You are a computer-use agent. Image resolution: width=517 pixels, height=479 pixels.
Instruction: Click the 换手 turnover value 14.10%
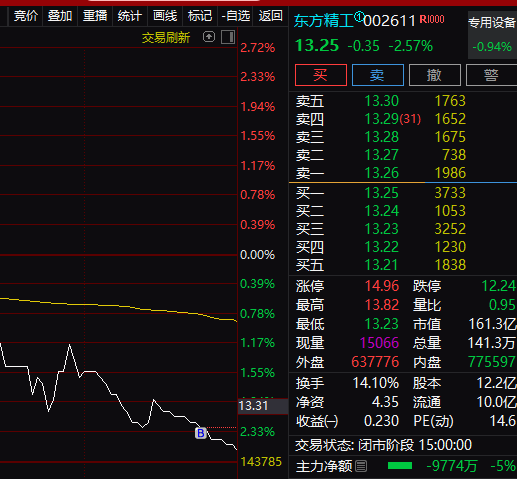[x=376, y=383]
